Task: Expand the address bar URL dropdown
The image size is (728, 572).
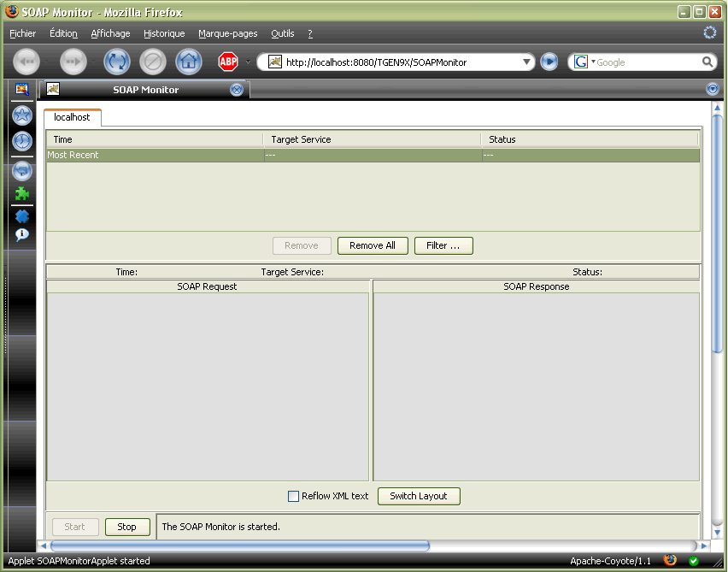Action: coord(526,62)
